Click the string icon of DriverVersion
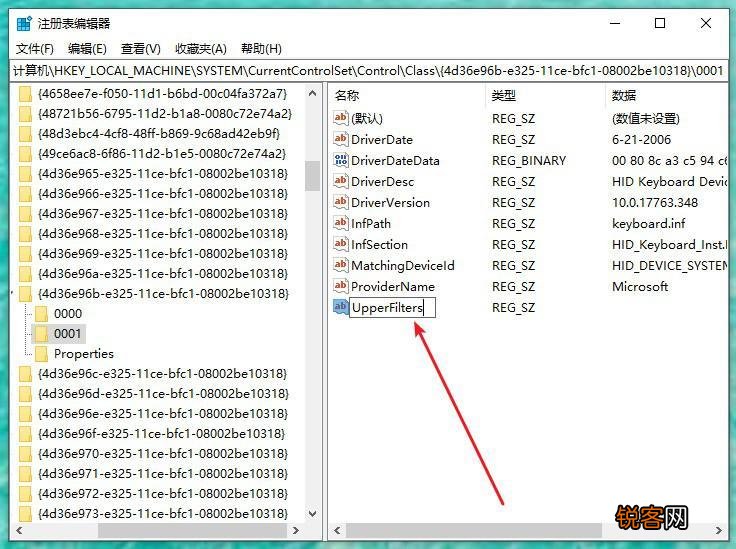Screen dimensions: 736x549 tap(341, 202)
